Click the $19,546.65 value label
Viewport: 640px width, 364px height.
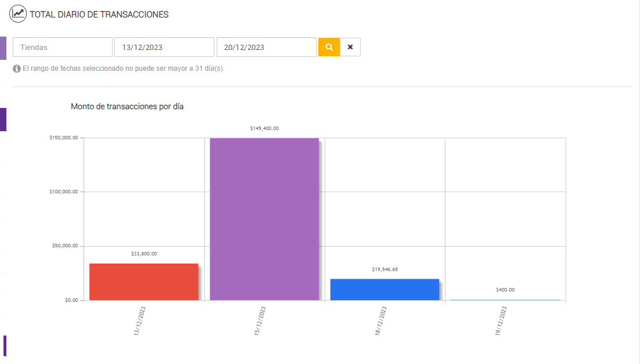(x=385, y=269)
